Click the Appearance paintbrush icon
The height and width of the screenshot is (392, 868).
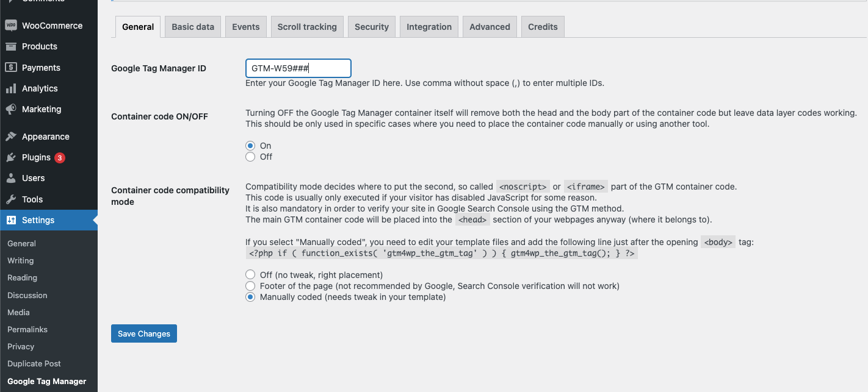[x=11, y=137]
